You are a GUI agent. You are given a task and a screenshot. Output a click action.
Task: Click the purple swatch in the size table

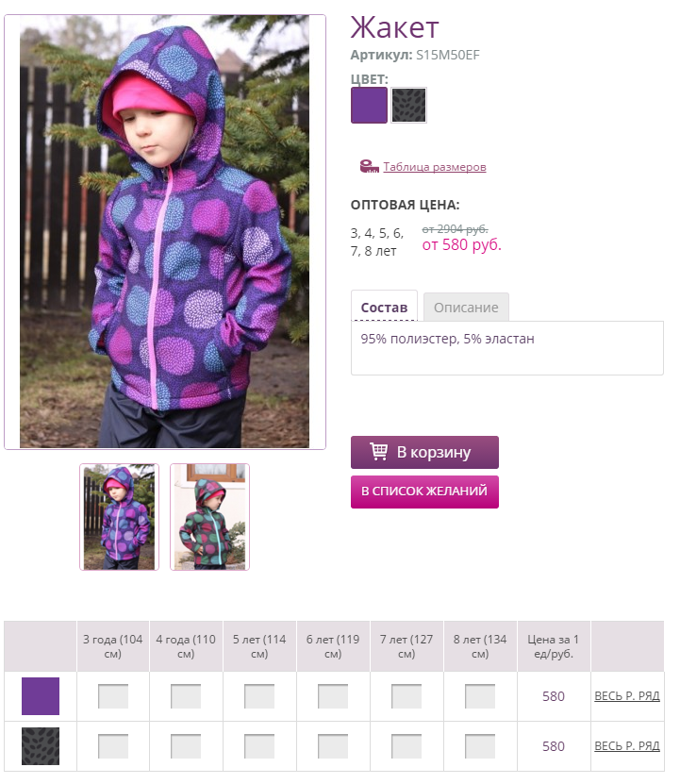[41, 696]
